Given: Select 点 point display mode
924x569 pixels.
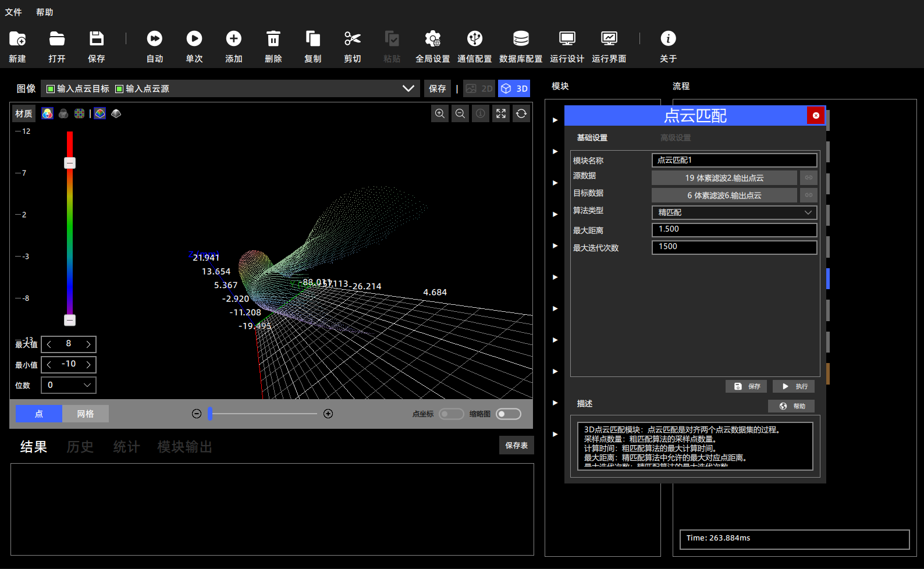Looking at the screenshot, I should [x=39, y=414].
